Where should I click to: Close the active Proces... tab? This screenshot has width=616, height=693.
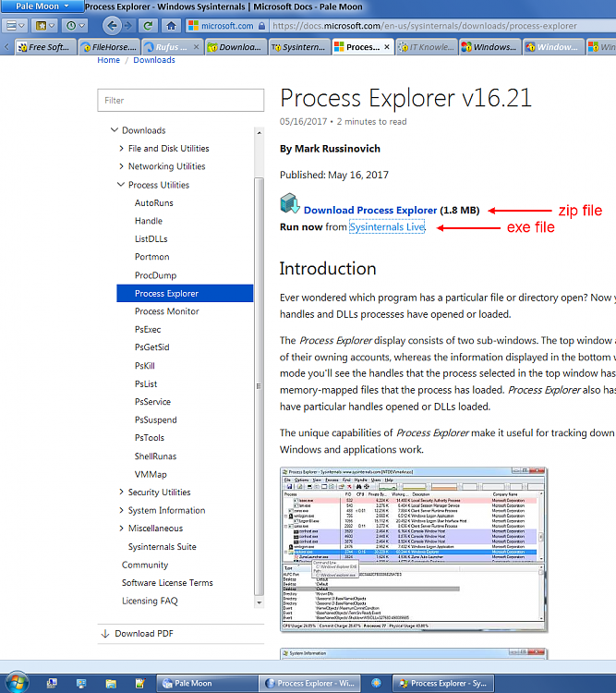click(x=387, y=47)
